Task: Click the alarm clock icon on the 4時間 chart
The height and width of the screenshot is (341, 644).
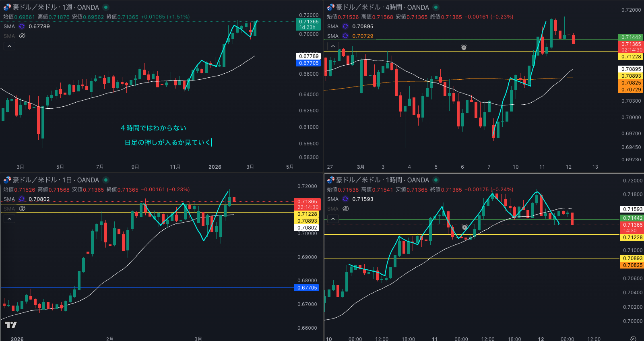Action: click(464, 48)
